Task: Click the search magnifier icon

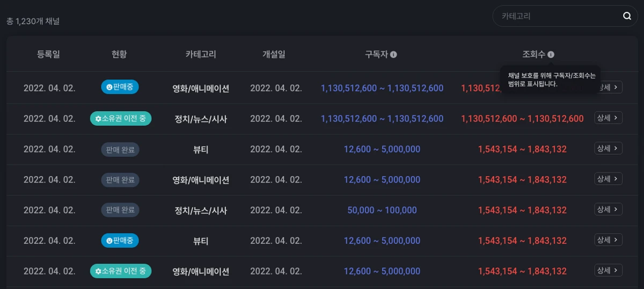Action: pyautogui.click(x=627, y=16)
